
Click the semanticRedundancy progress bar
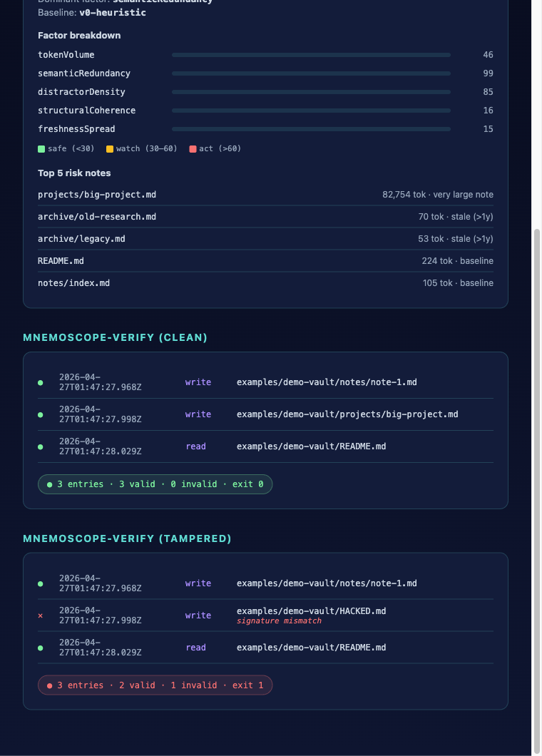point(311,73)
